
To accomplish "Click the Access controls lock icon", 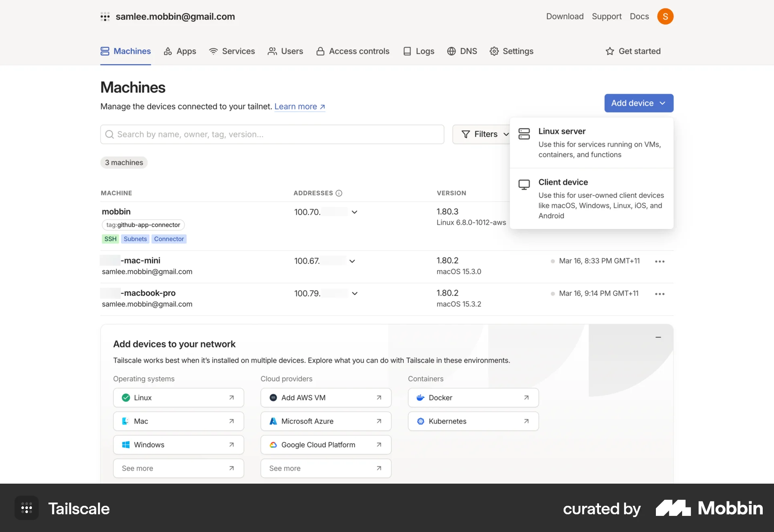I will [x=320, y=51].
